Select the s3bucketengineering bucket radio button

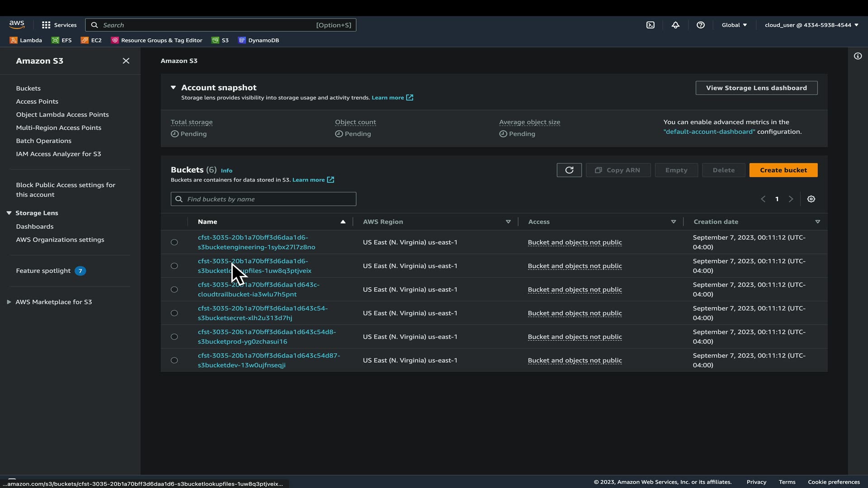[174, 243]
